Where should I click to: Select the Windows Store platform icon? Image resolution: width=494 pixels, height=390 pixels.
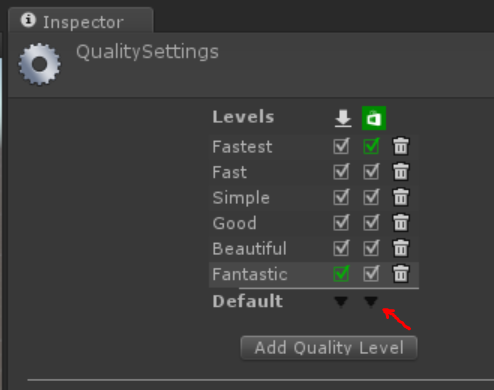coord(374,118)
